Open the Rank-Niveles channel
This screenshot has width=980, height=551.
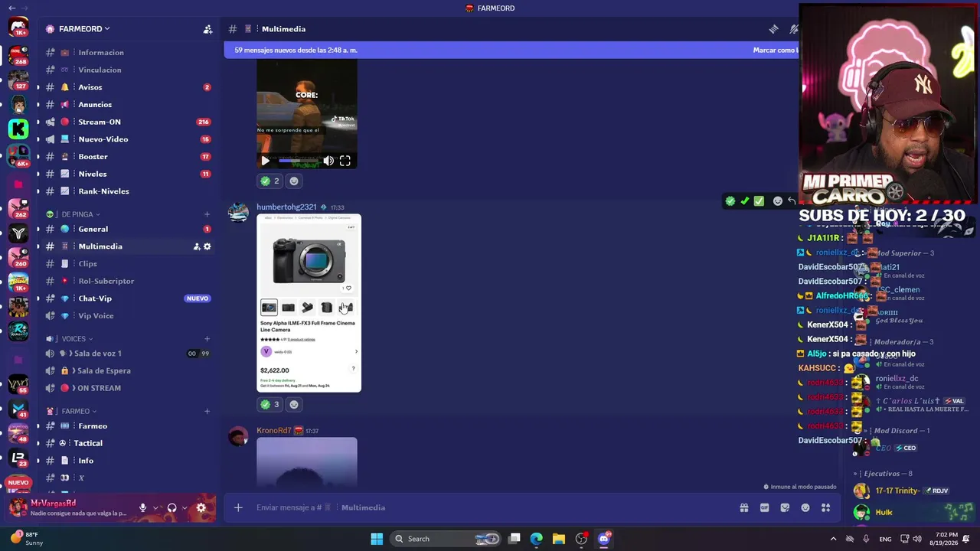(128, 191)
